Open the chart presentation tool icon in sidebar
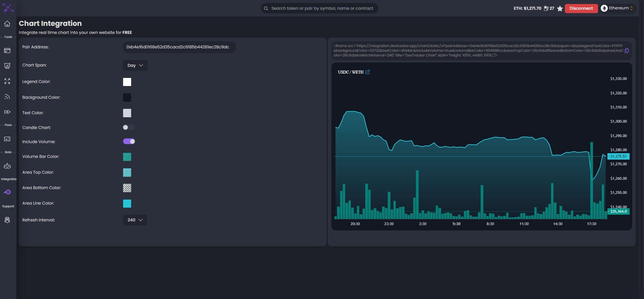This screenshot has height=299, width=644. pos(7,66)
